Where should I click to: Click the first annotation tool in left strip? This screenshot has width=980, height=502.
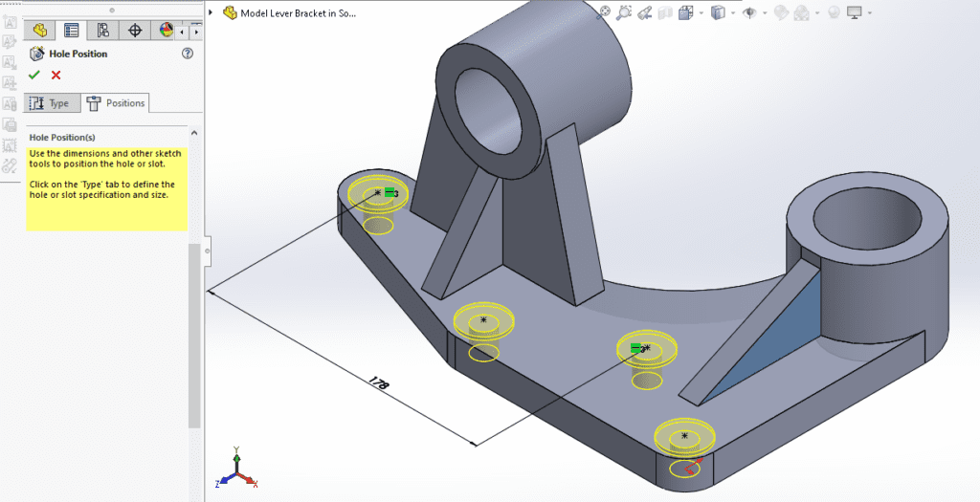10,22
